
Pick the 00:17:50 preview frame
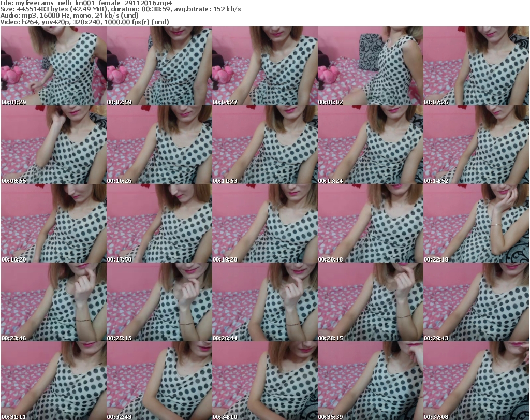159,224
